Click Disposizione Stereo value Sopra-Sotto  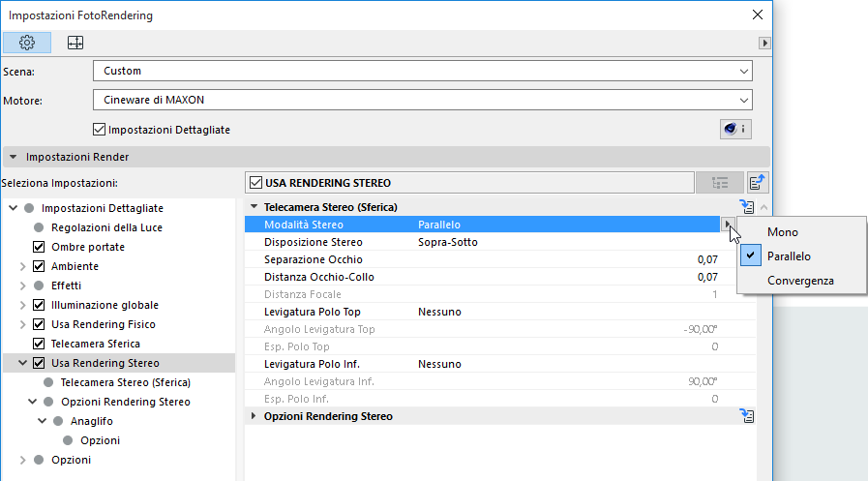point(448,242)
